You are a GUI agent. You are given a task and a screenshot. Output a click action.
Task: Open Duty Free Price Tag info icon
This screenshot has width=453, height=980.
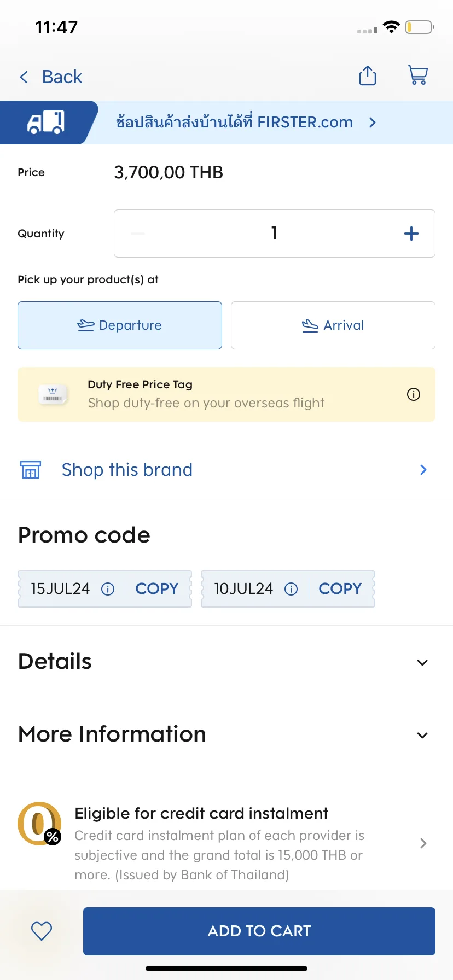click(x=414, y=394)
